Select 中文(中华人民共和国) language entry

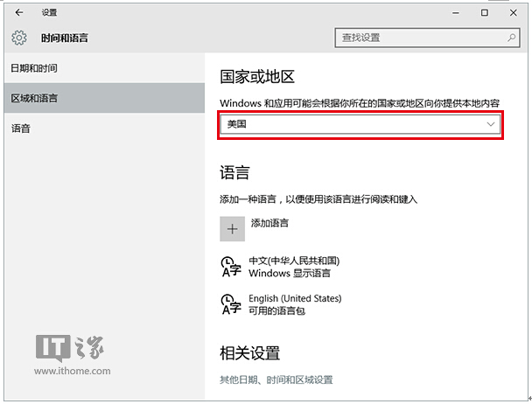(293, 261)
